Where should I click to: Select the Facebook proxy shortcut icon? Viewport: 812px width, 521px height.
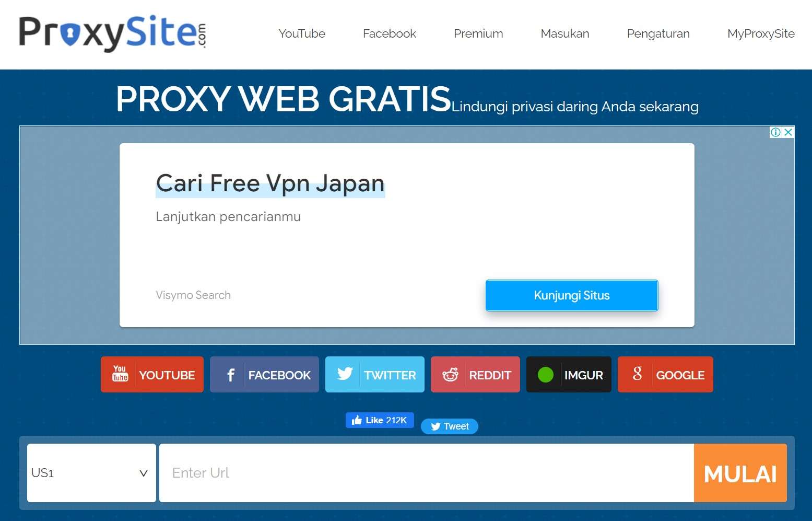tap(230, 374)
